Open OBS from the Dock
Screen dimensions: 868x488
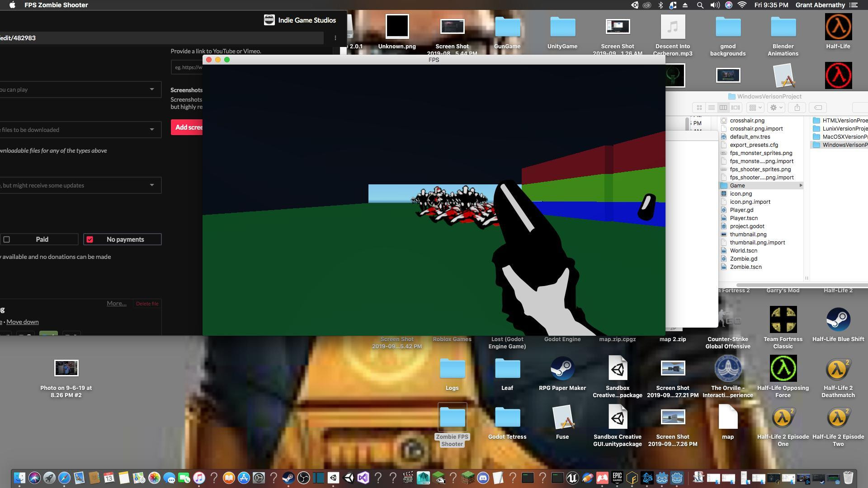(x=303, y=478)
